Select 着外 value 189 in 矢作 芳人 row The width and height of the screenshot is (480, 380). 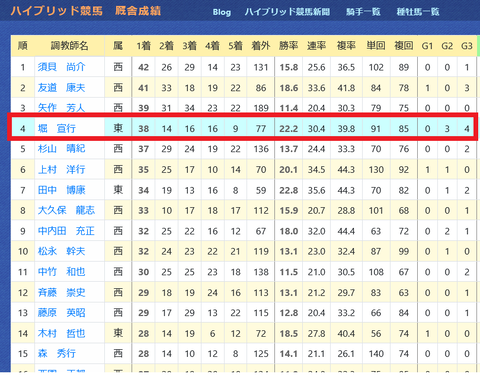(x=261, y=108)
